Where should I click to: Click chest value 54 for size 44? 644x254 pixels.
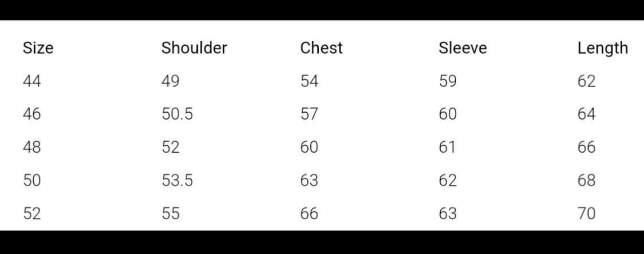pyautogui.click(x=309, y=81)
